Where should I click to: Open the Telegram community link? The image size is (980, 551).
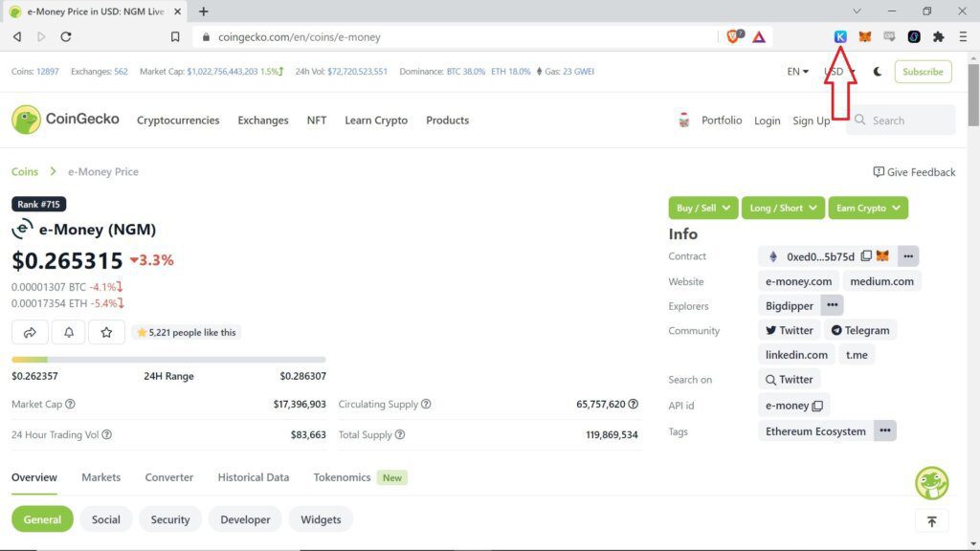860,330
